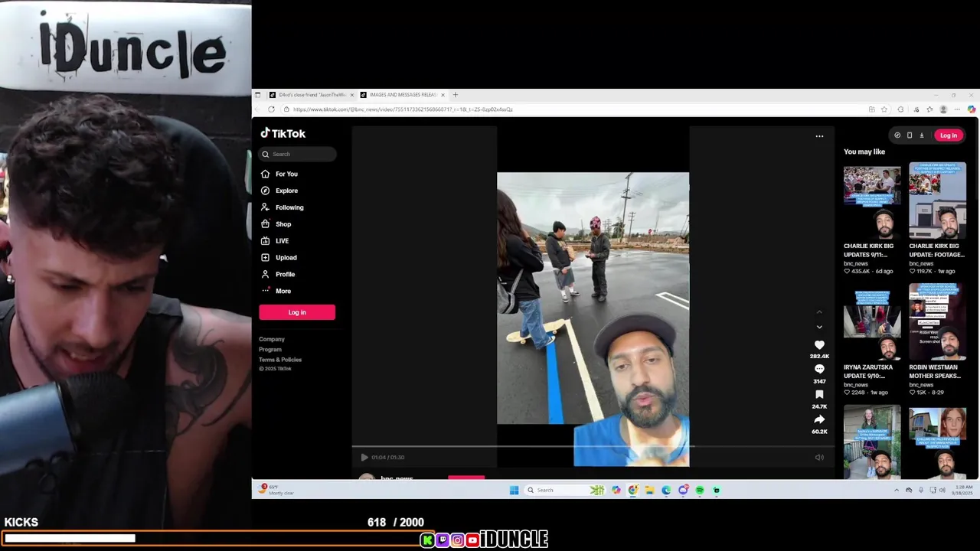Open the browser profile avatar

(943, 109)
